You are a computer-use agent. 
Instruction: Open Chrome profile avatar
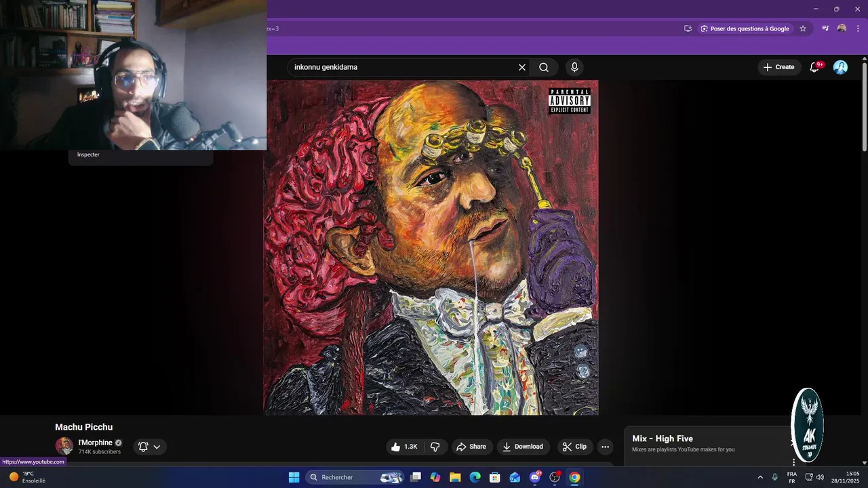pyautogui.click(x=842, y=28)
